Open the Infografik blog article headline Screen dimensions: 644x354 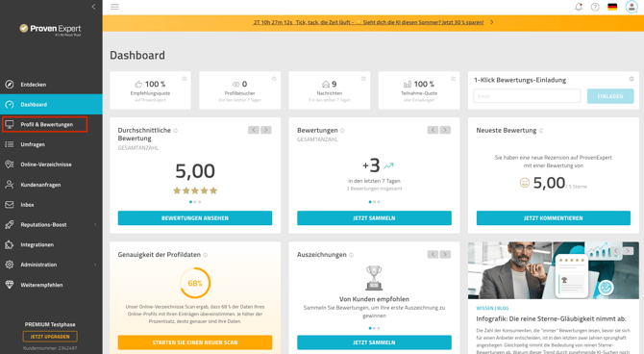coord(551,318)
